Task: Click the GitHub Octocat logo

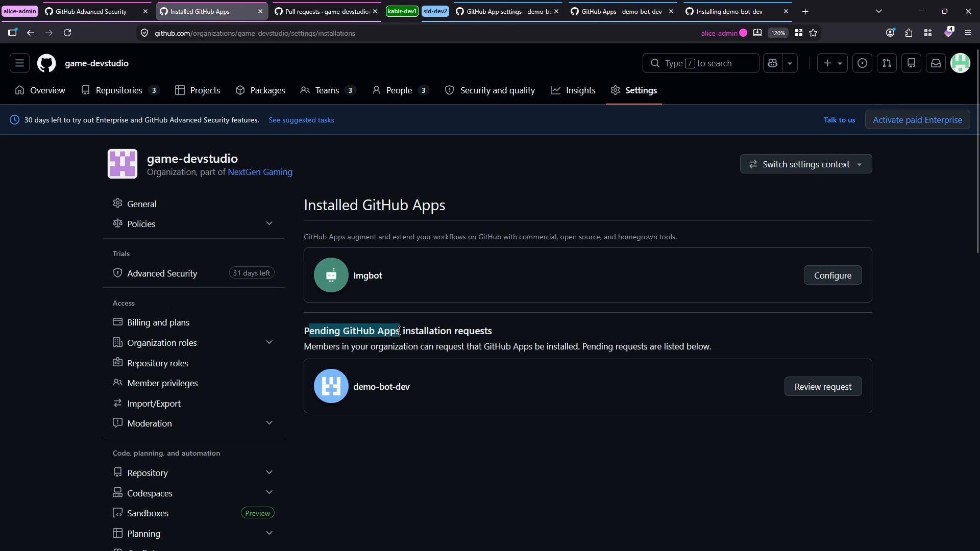Action: pos(46,63)
